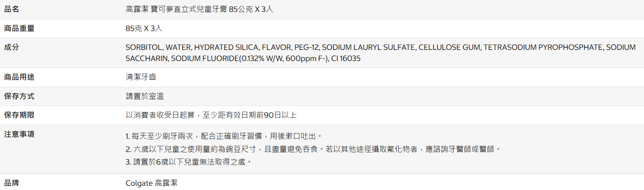644x190 pixels.
Task: Click the 商品重量 label
Action: tap(19, 28)
